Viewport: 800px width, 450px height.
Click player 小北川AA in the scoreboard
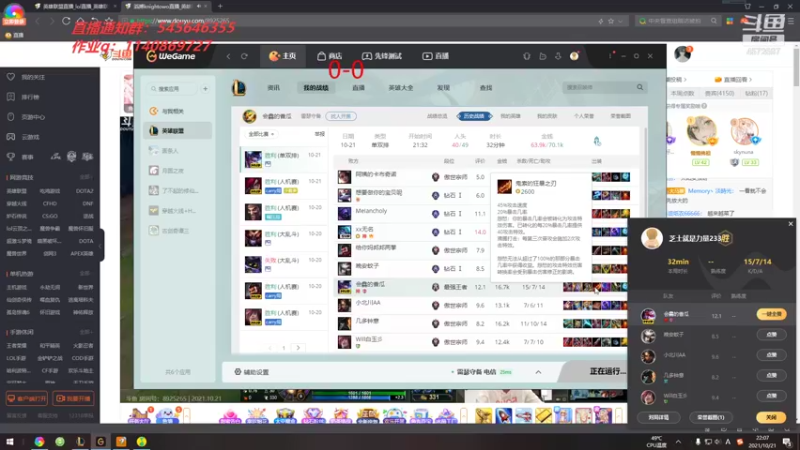(x=368, y=303)
